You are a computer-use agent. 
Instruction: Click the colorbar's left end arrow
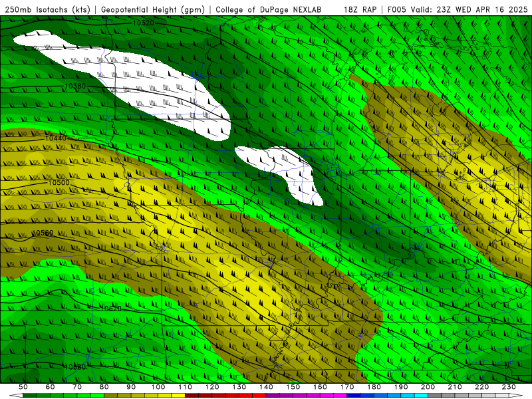(x=16, y=395)
